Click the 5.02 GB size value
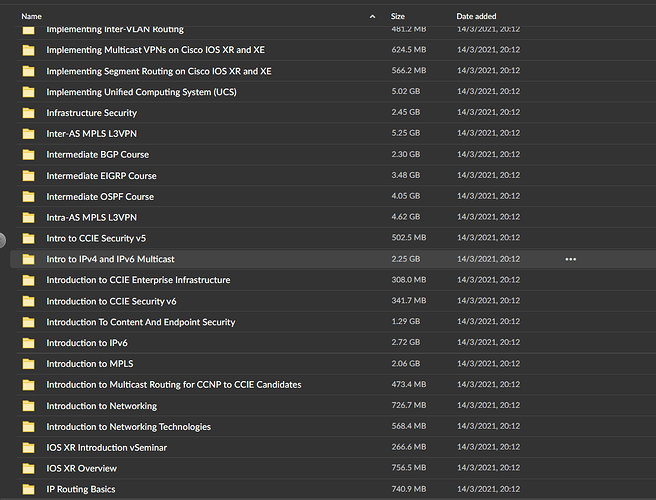This screenshot has width=656, height=500. (406, 91)
